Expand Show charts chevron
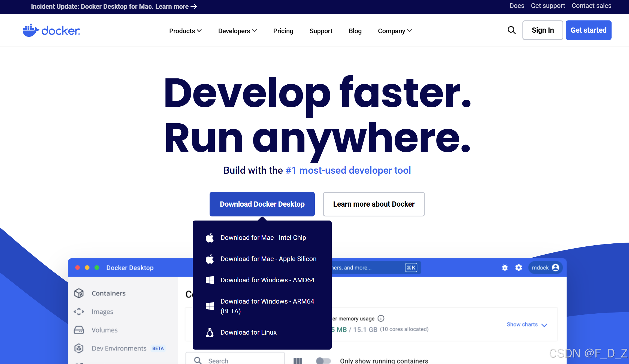The width and height of the screenshot is (629, 364). 544,325
